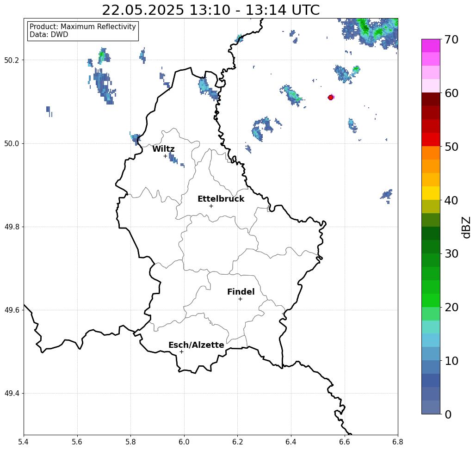Pick the orange colorbar segment below 50
The height and width of the screenshot is (450, 476).
[431, 153]
